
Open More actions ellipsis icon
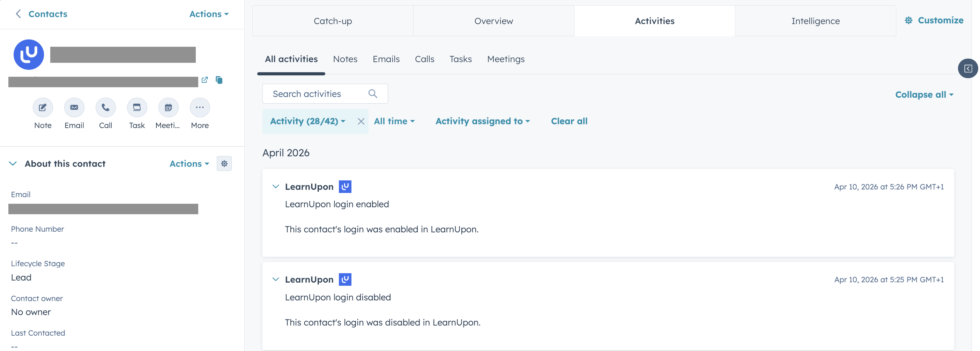tap(200, 107)
